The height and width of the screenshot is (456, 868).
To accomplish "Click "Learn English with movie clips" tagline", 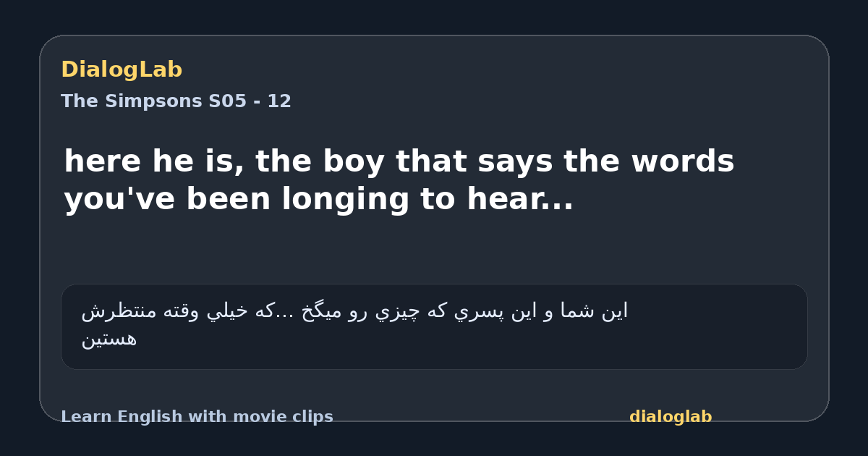I will coord(197,417).
